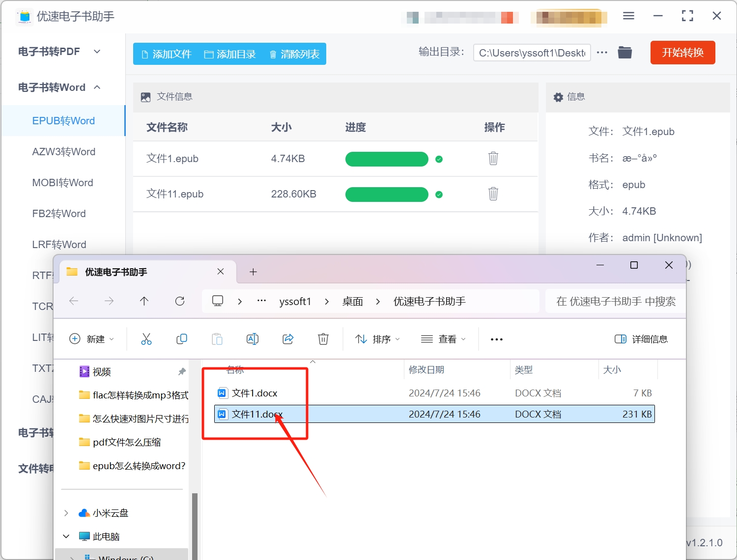
Task: Sort by 修改日期 column header
Action: point(426,369)
